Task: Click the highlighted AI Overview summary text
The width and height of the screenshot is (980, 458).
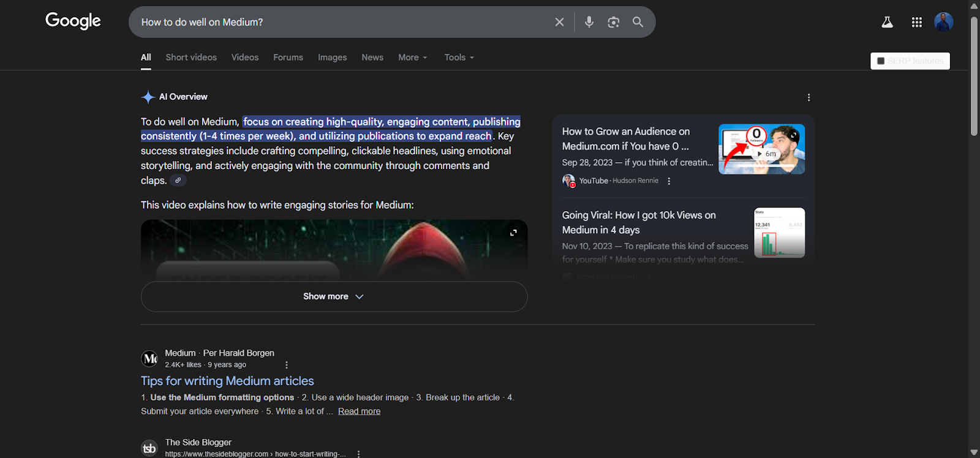Action: pyautogui.click(x=331, y=129)
